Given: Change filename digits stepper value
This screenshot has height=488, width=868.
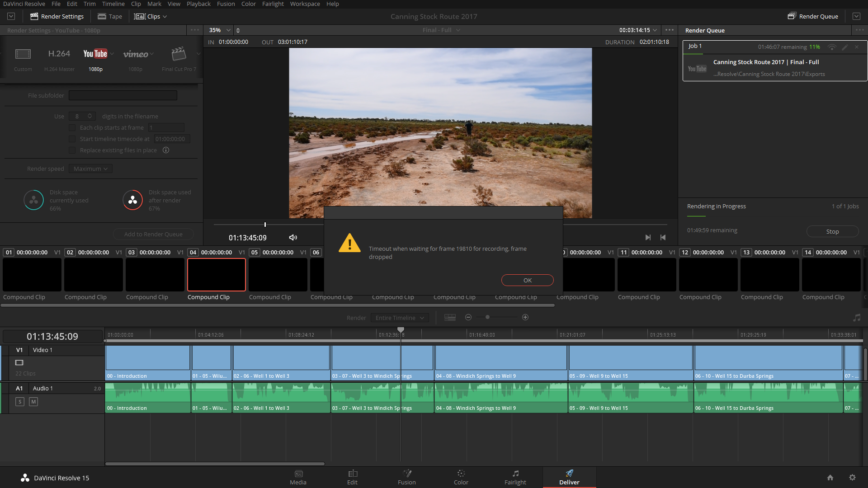Looking at the screenshot, I should click(x=90, y=117).
